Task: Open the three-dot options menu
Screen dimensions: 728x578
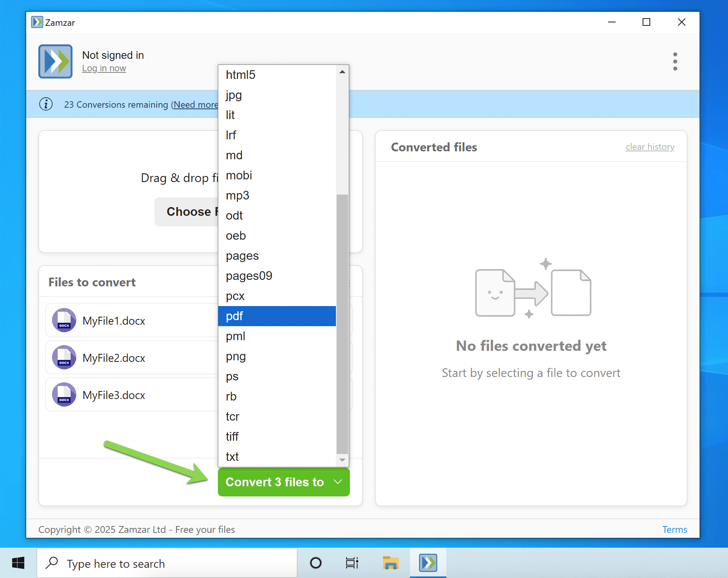Action: (675, 61)
